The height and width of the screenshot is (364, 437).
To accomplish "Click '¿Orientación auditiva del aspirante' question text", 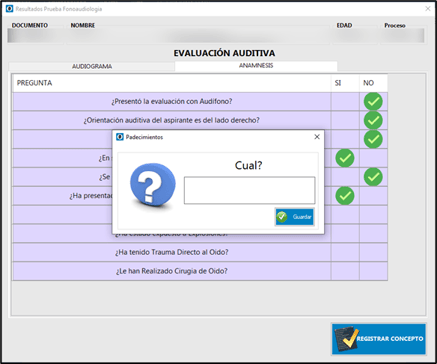I will tap(172, 120).
